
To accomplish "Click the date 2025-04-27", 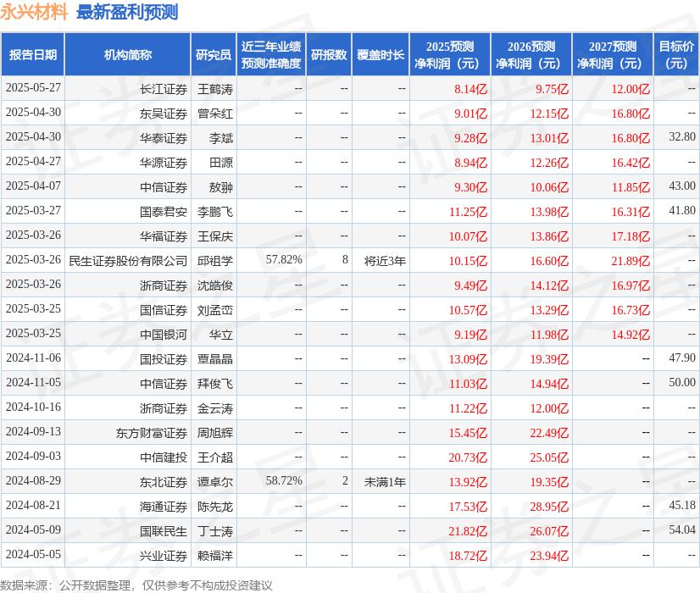I will (34, 161).
